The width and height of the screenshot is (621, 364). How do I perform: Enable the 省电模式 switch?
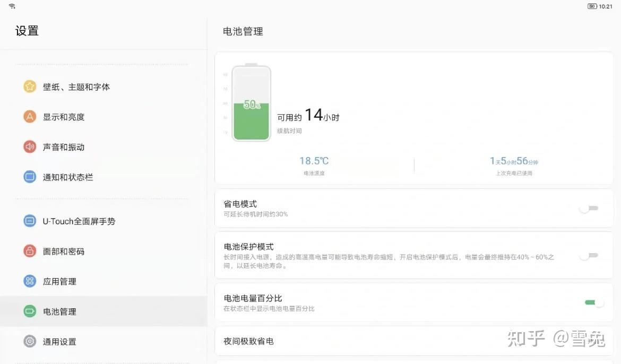[590, 208]
